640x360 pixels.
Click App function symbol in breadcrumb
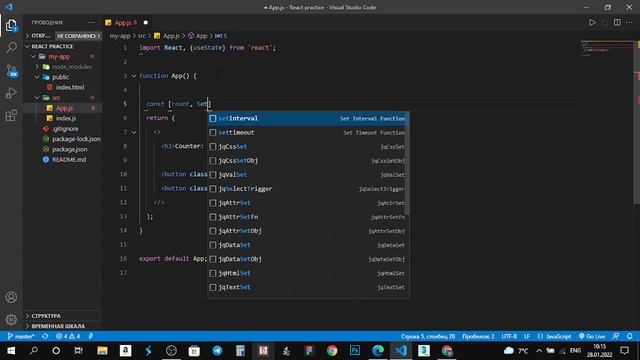pyautogui.click(x=198, y=36)
